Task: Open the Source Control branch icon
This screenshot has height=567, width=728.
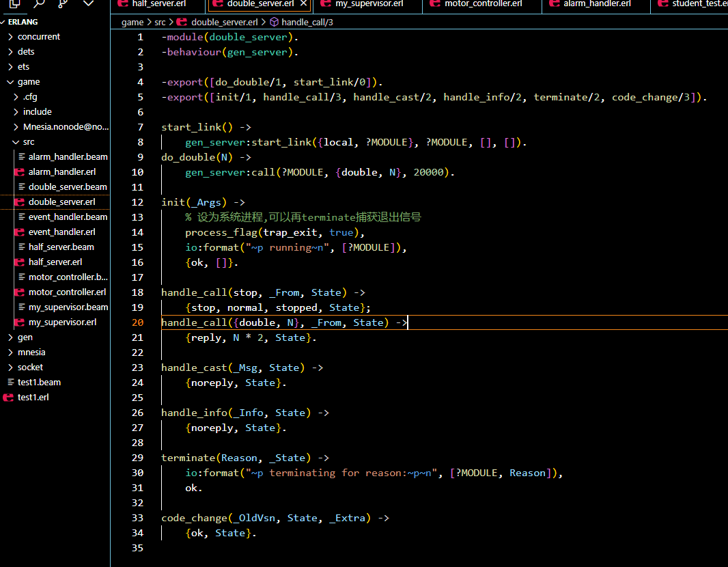Action: (x=63, y=3)
